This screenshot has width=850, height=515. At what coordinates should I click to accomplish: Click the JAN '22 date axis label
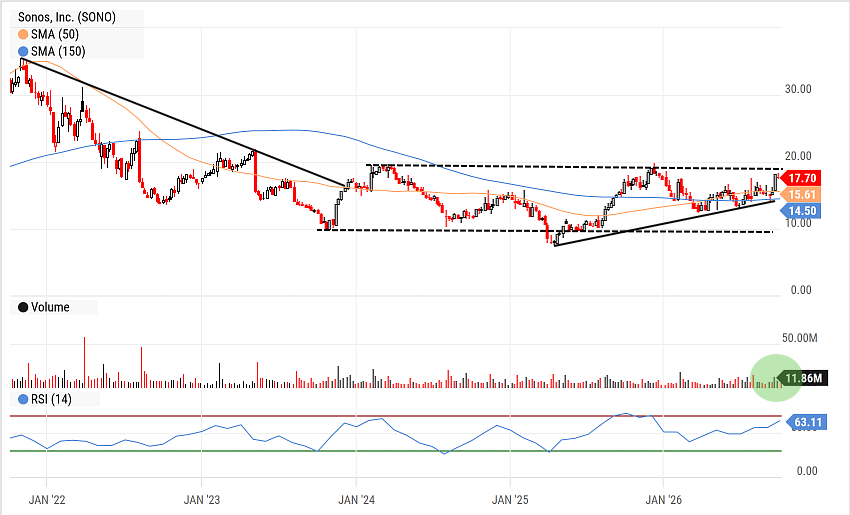tap(47, 500)
